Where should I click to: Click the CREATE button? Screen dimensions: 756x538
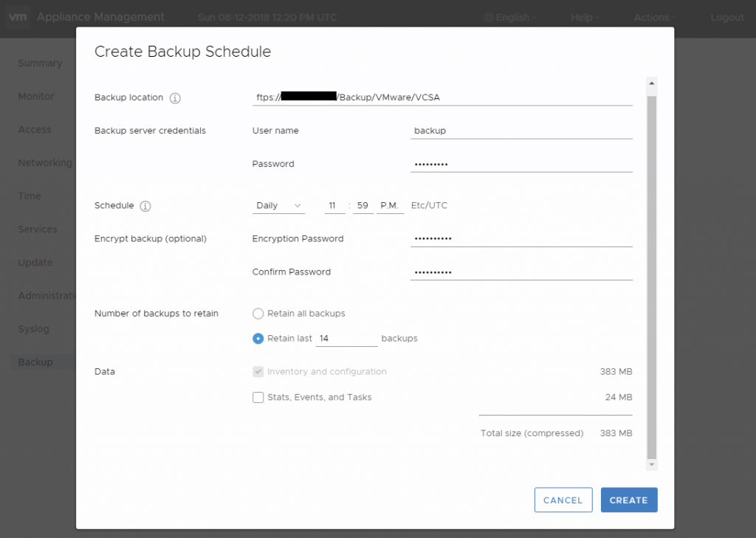[x=629, y=500]
